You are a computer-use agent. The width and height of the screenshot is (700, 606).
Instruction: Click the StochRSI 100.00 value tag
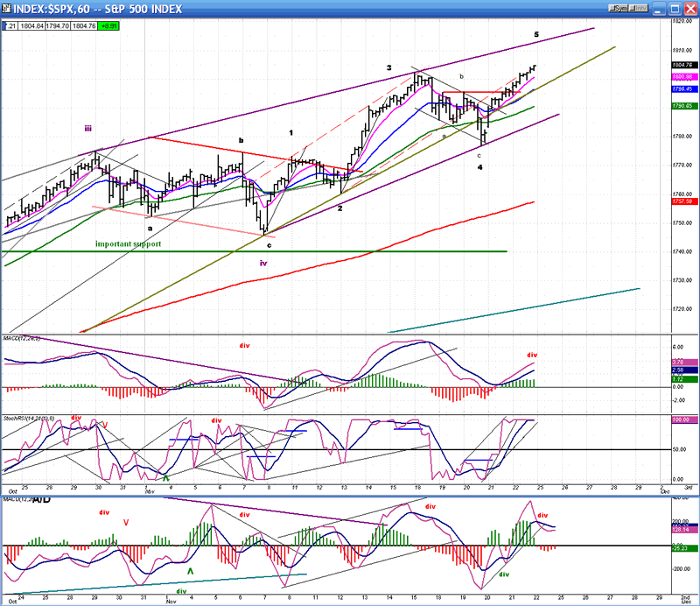click(x=684, y=420)
